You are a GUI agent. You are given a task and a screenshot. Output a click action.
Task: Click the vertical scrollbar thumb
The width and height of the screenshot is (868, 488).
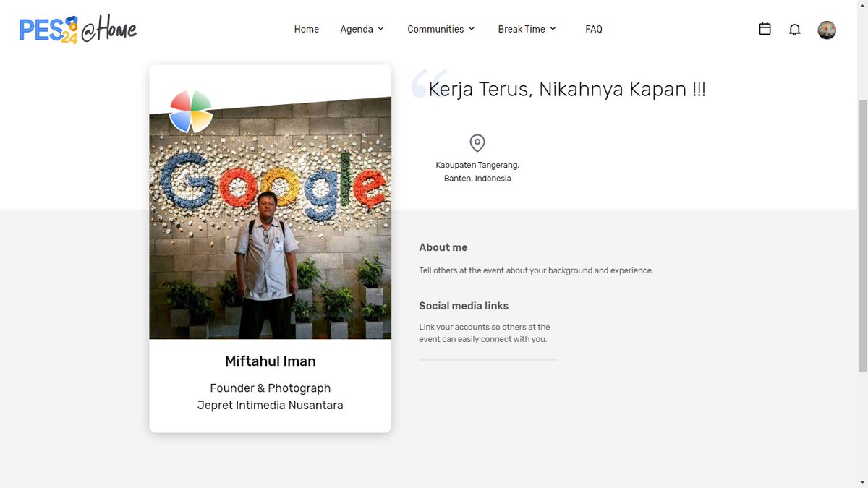pos(862,236)
